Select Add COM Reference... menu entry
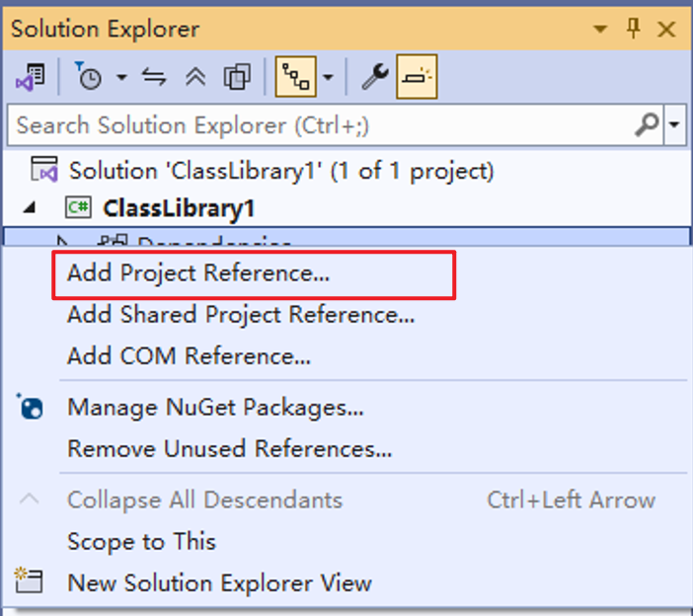This screenshot has width=693, height=616. [x=189, y=355]
